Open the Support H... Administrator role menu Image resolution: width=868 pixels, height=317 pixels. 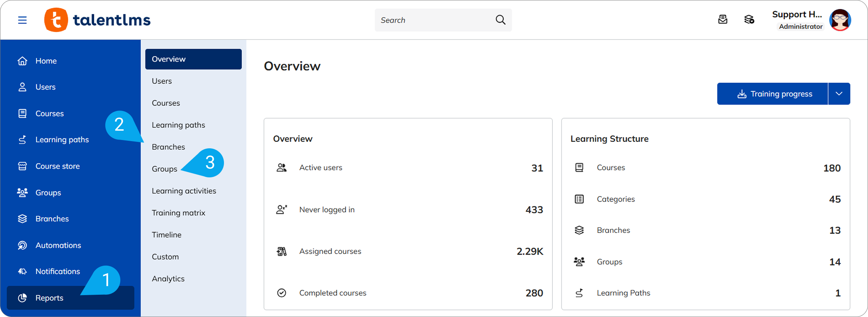pyautogui.click(x=797, y=20)
